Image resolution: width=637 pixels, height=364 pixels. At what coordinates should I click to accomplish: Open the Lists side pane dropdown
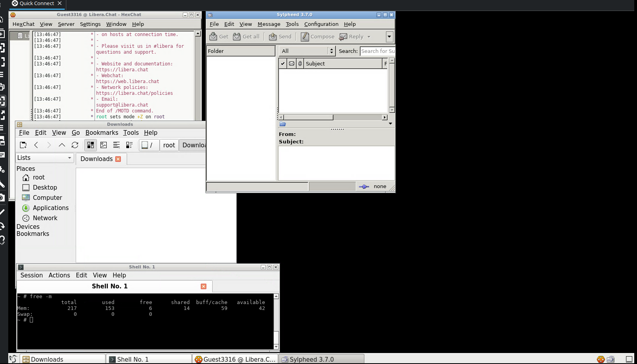point(44,158)
